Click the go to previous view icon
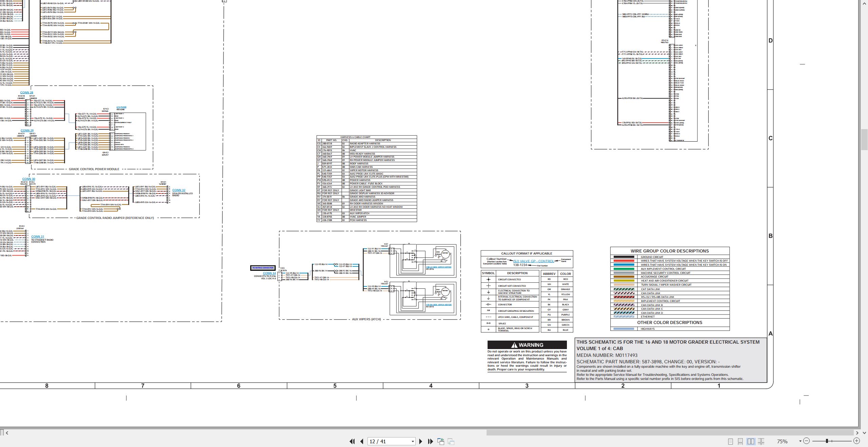This screenshot has height=447, width=868. click(441, 441)
